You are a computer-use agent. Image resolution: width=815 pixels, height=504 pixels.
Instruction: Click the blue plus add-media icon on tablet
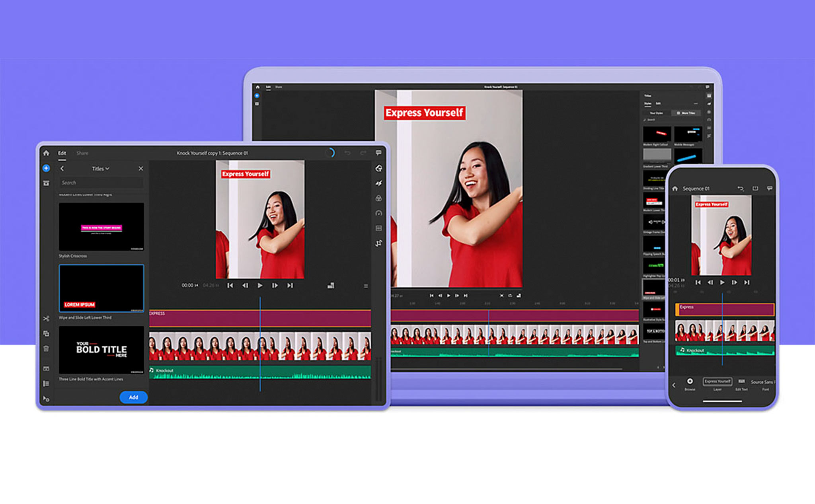pyautogui.click(x=46, y=168)
